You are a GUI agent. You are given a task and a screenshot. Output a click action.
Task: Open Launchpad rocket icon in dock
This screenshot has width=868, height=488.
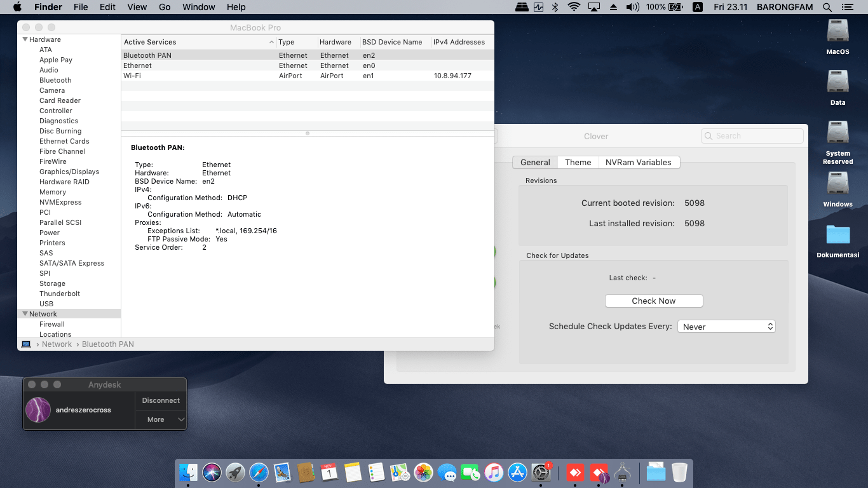tap(235, 472)
